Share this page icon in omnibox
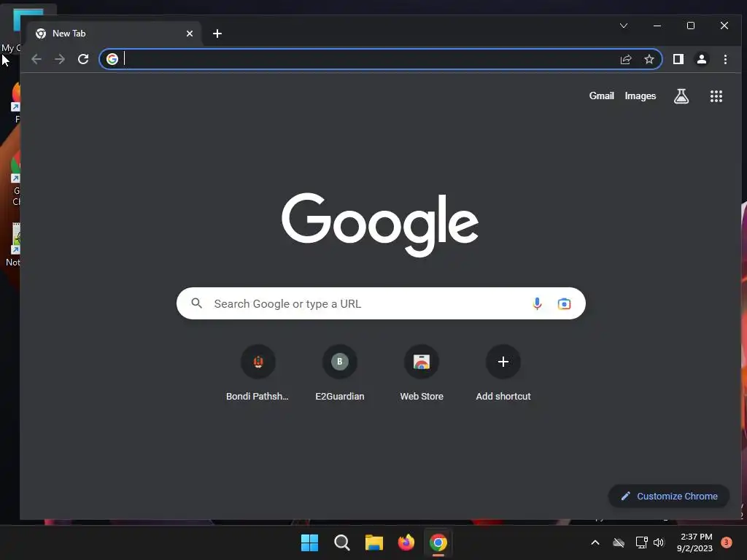747x560 pixels. 625,59
